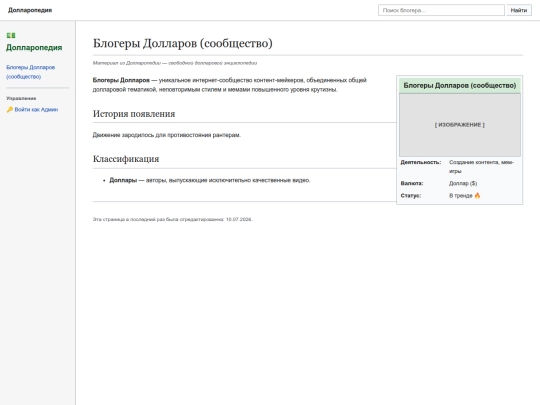This screenshot has width=540, height=405.
Task: Click the sentence about противостояния рантерам
Action: 167,135
